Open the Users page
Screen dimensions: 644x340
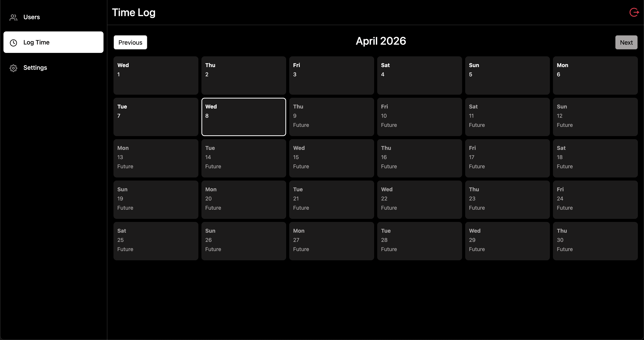[x=53, y=17]
